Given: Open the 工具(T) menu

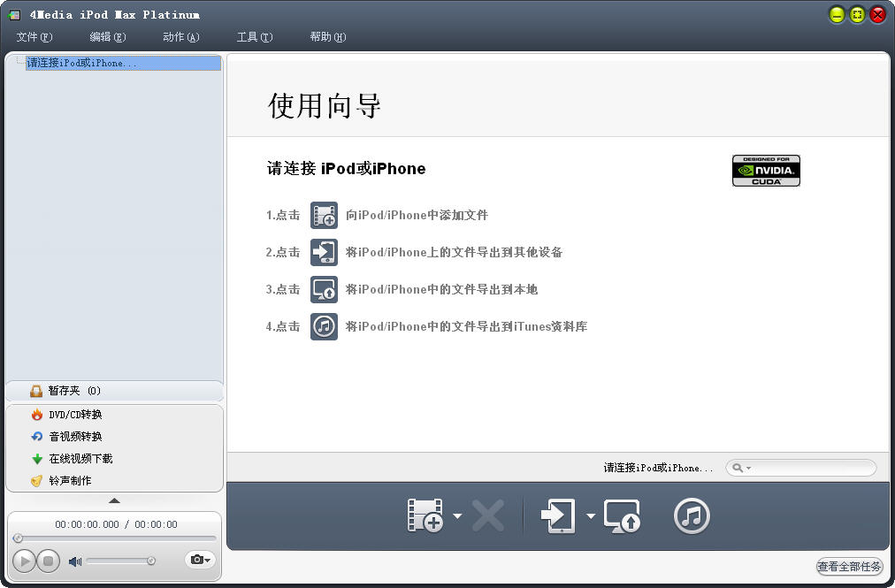Looking at the screenshot, I should [255, 37].
